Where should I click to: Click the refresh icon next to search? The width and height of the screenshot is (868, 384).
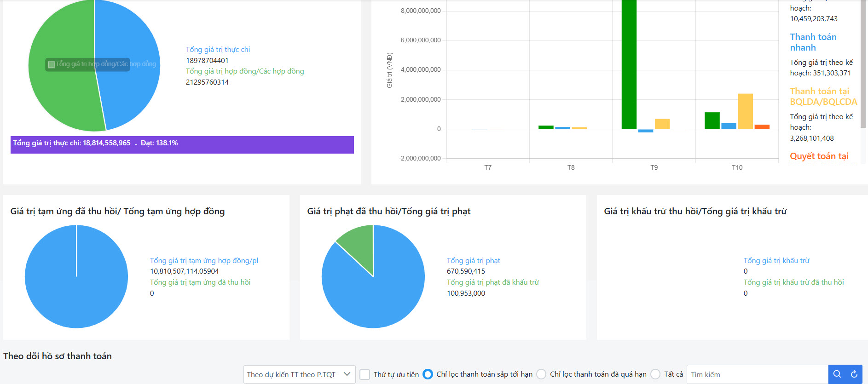(x=854, y=374)
